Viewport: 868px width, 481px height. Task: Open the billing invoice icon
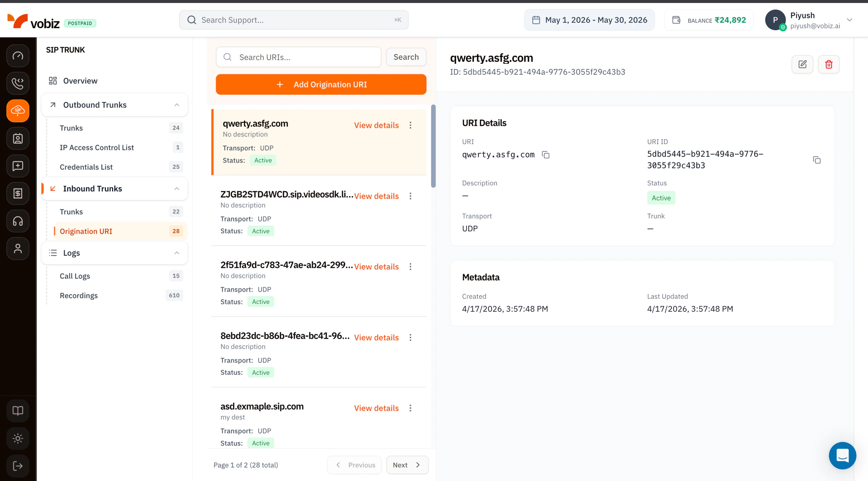click(x=18, y=193)
